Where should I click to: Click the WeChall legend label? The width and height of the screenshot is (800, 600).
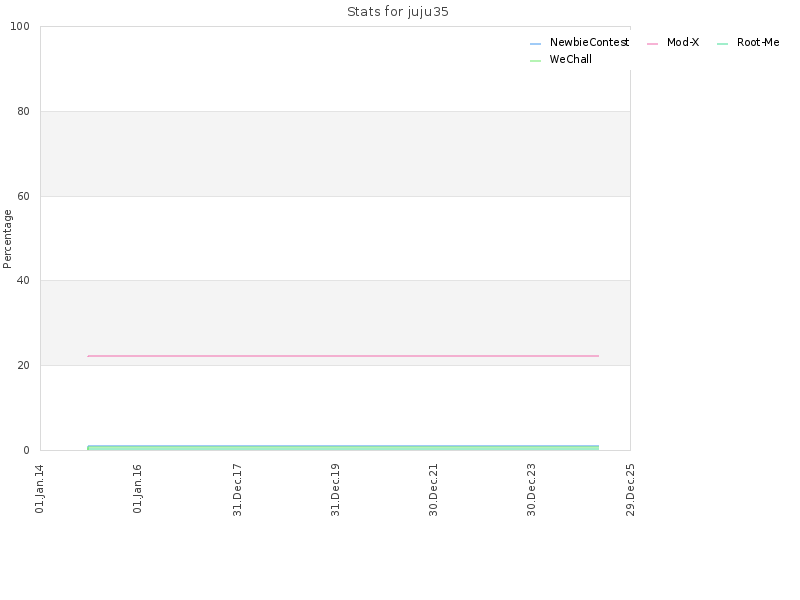click(570, 59)
